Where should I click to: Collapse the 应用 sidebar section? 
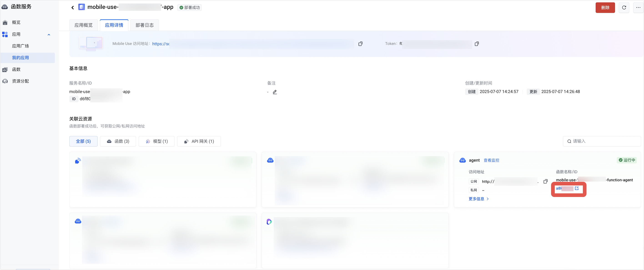(x=49, y=34)
